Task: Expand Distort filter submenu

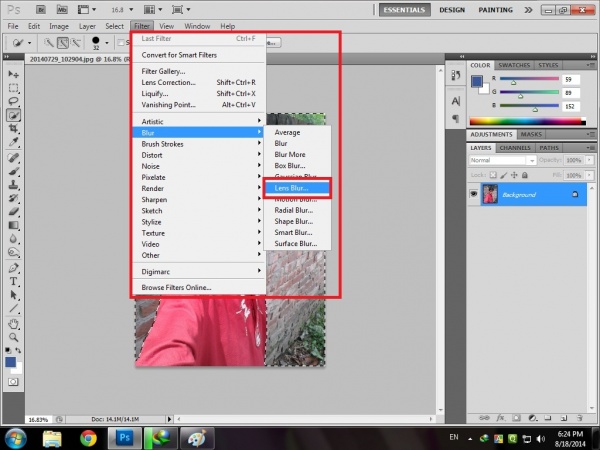Action: [x=198, y=155]
